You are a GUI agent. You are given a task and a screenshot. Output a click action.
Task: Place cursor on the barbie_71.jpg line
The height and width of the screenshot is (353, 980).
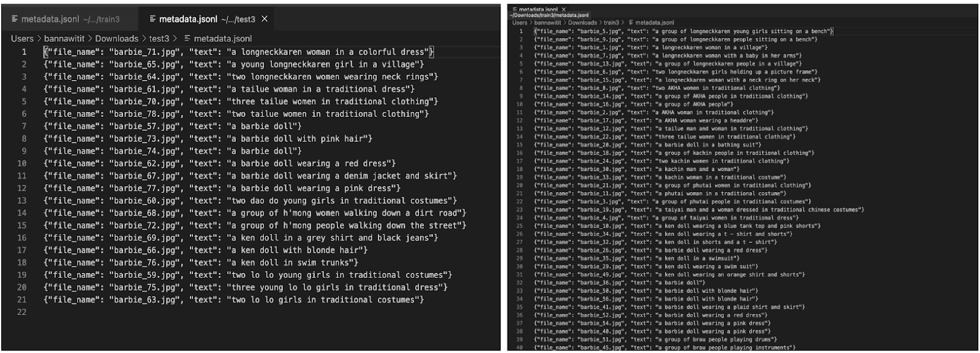pos(238,52)
